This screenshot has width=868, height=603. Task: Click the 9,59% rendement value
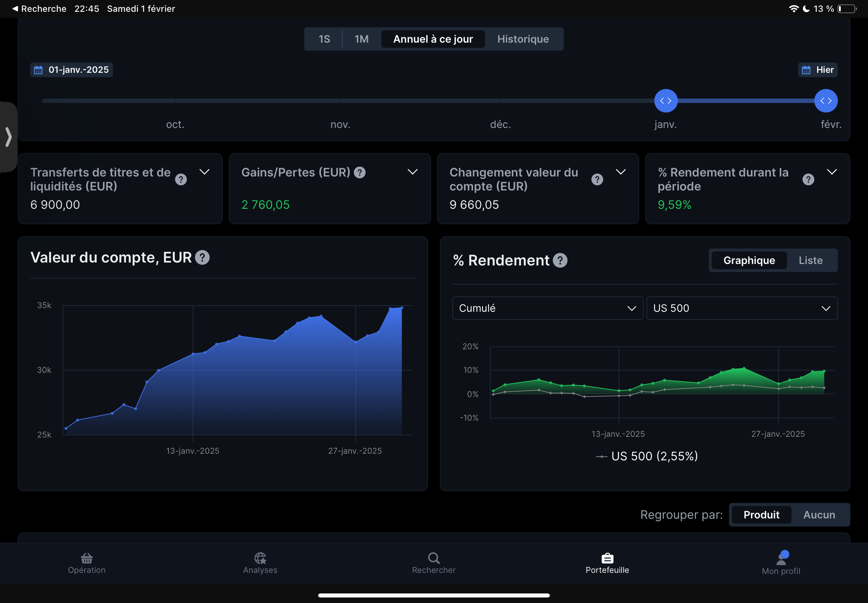675,205
